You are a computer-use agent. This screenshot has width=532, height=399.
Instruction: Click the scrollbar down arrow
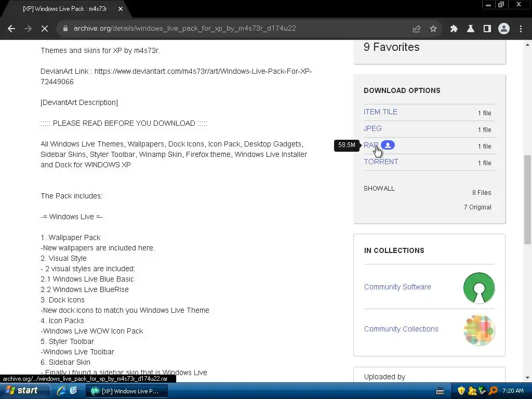(x=527, y=378)
